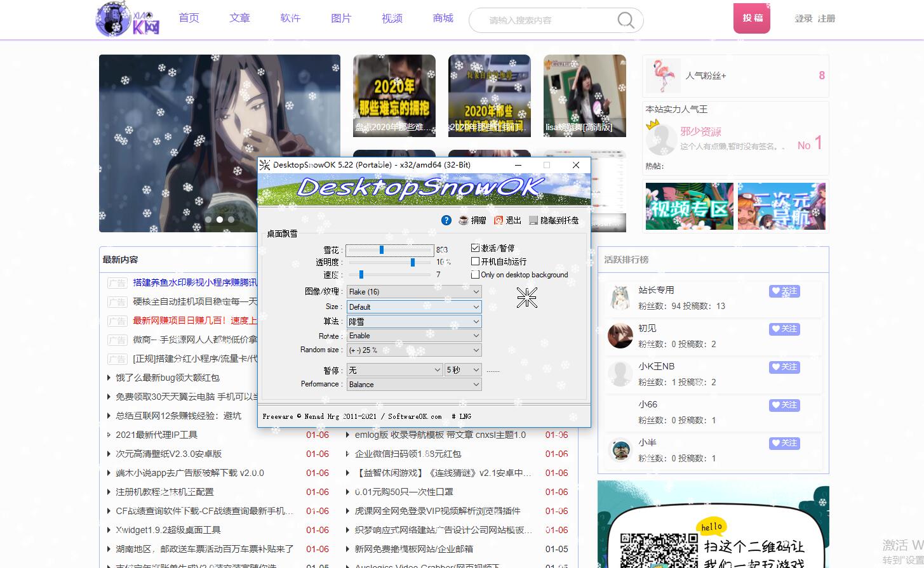Open 视频 in site navigation
Image resolution: width=924 pixels, height=568 pixels.
point(392,18)
